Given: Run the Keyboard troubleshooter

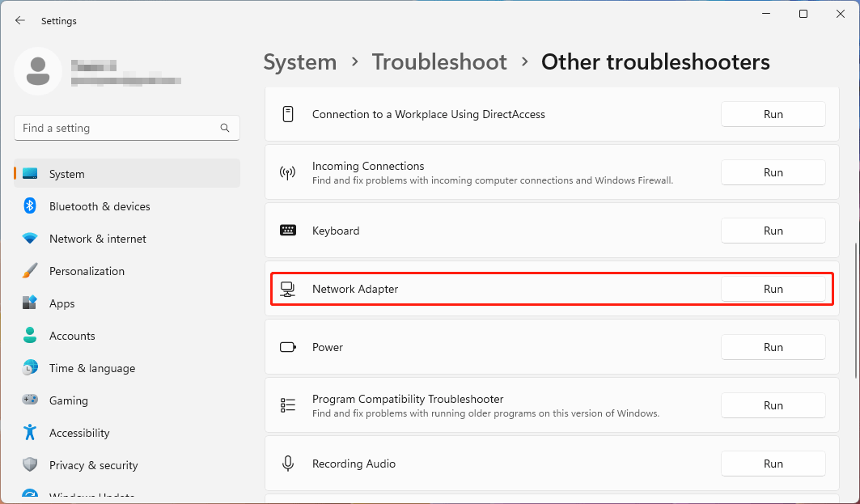Looking at the screenshot, I should coord(773,231).
